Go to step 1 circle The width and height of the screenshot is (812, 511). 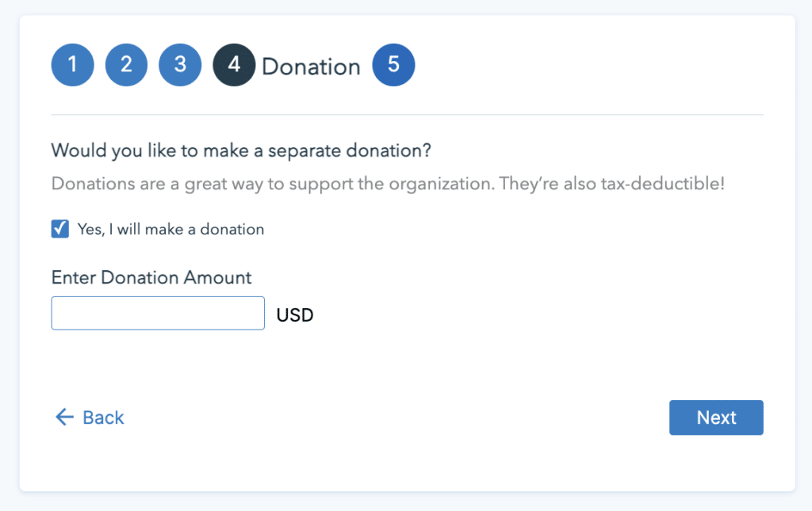point(73,65)
